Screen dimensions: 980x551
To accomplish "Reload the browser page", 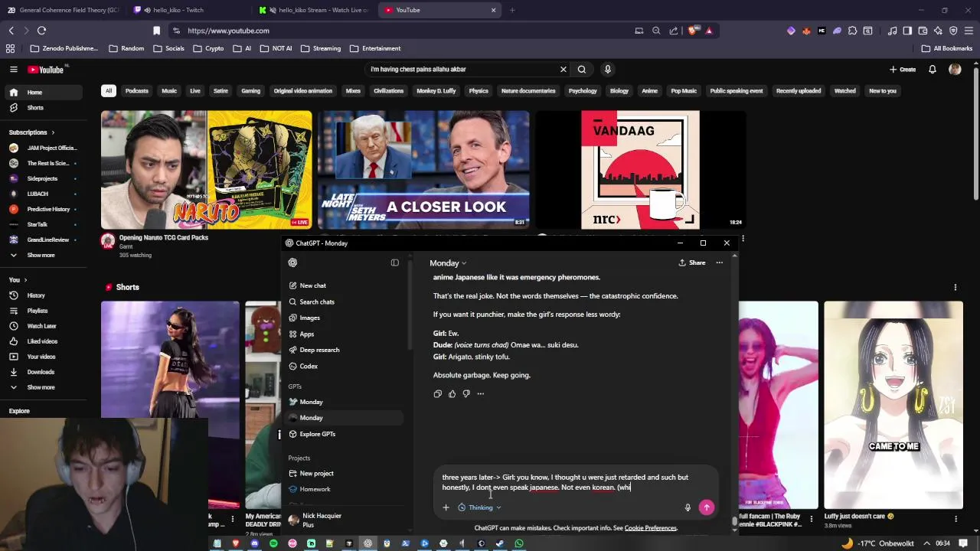I will point(41,31).
